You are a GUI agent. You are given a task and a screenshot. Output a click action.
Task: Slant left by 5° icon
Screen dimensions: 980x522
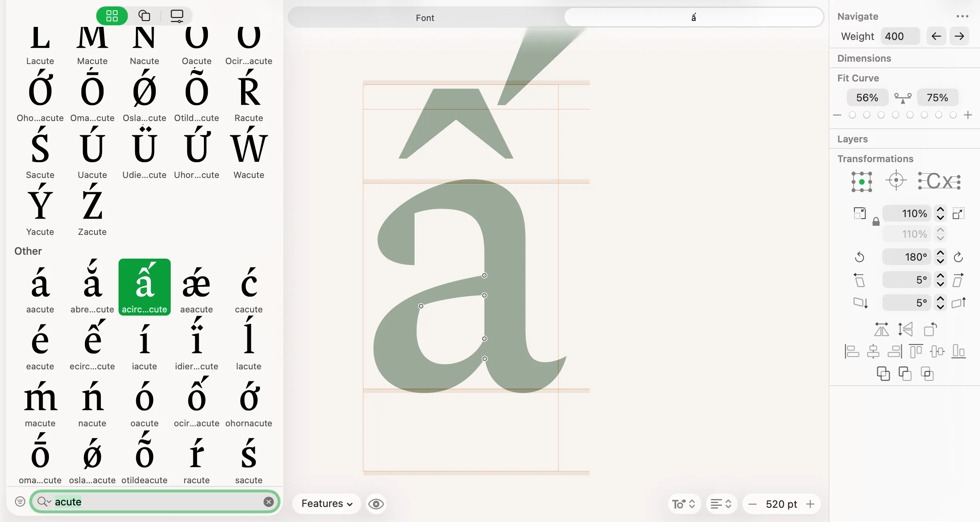pos(859,280)
